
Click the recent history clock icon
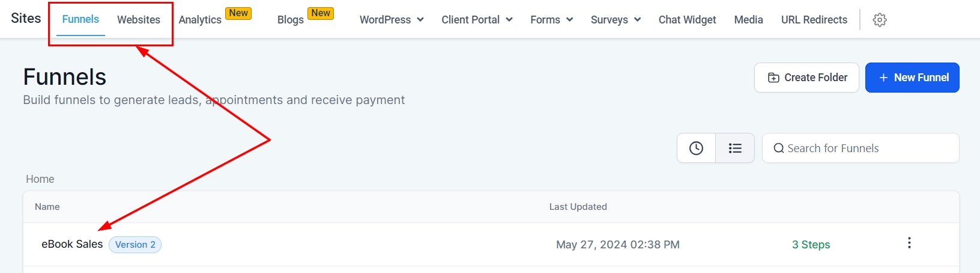[x=696, y=148]
